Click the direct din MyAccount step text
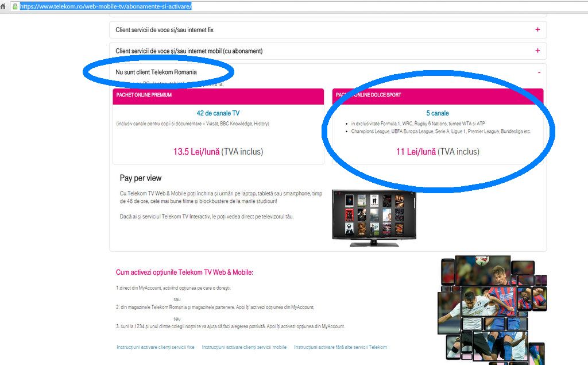588x365 pixels. pos(173,288)
